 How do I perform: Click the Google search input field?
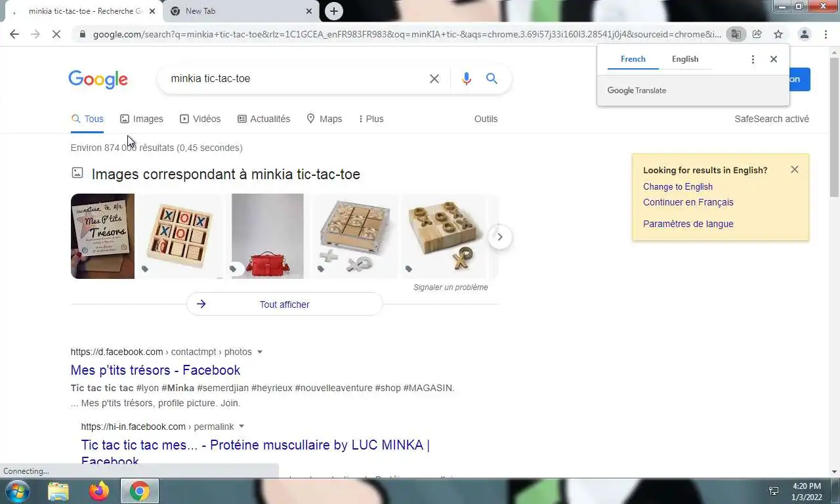pyautogui.click(x=294, y=79)
